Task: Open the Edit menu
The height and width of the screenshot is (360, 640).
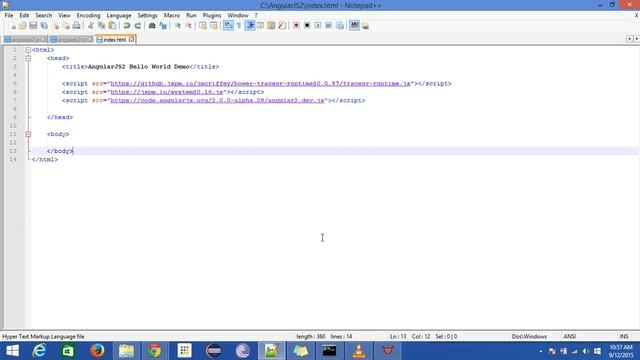Action: tap(24, 16)
